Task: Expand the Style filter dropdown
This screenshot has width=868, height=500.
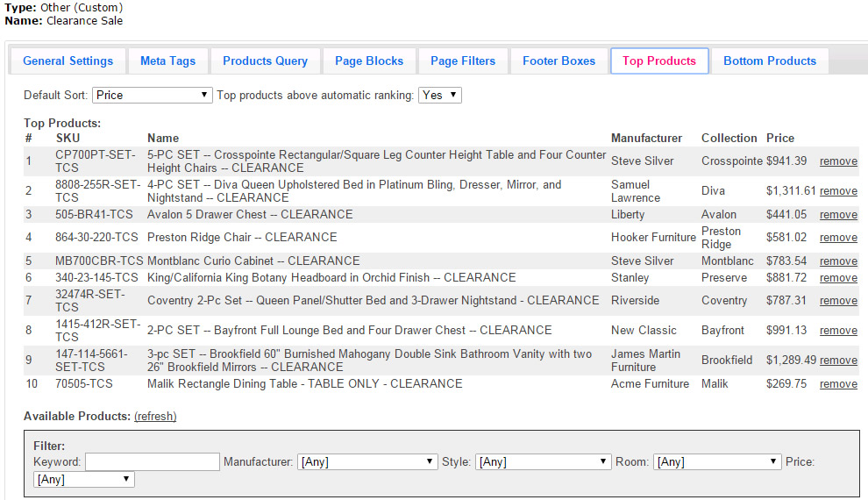Action: click(x=543, y=461)
